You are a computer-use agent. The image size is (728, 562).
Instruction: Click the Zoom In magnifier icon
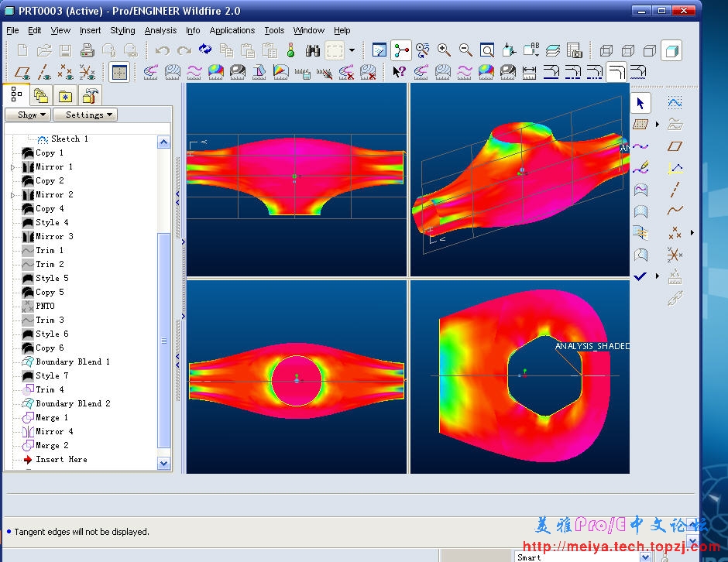[444, 50]
